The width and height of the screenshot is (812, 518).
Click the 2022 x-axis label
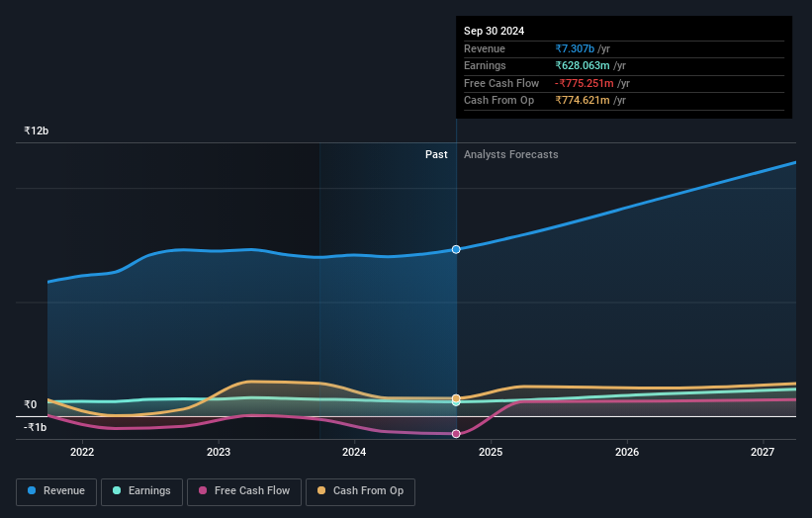click(x=82, y=453)
